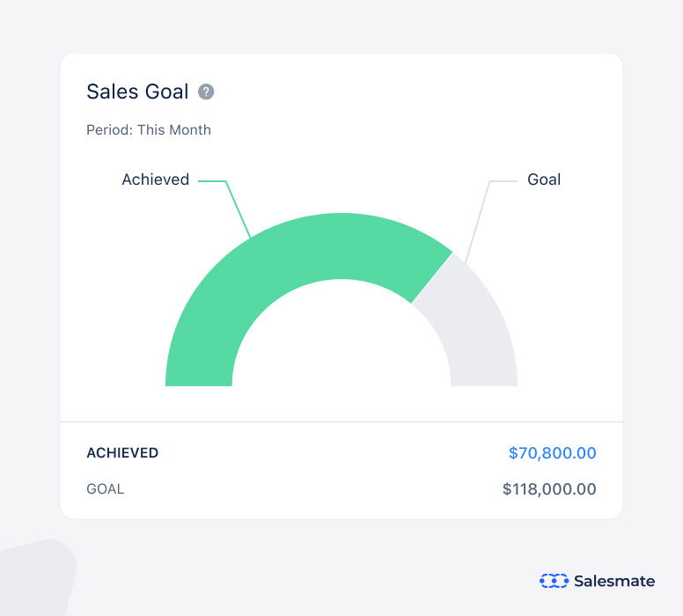Click the divider line above the totals
Image resolution: width=683 pixels, height=616 pixels.
point(341,422)
